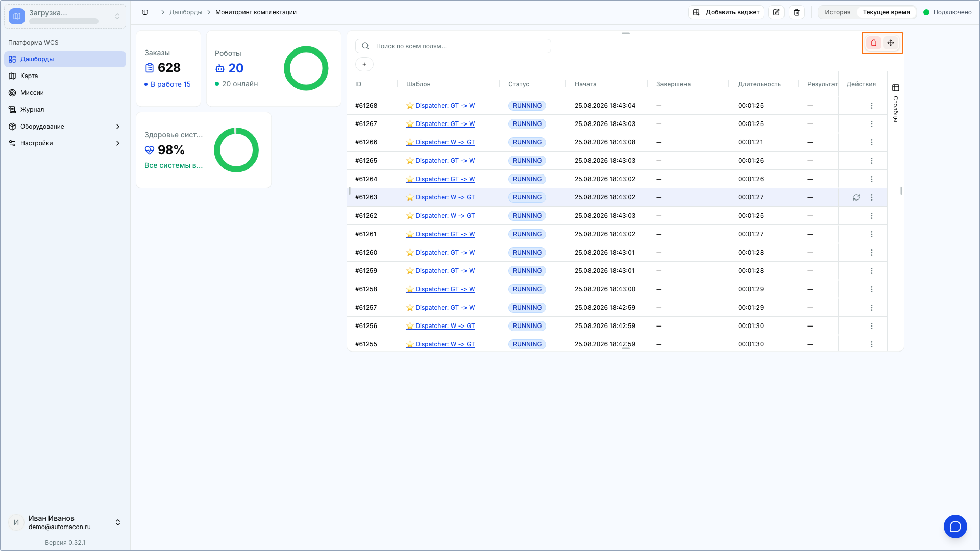Image resolution: width=980 pixels, height=551 pixels.
Task: Open the support chat bubble
Action: [955, 527]
